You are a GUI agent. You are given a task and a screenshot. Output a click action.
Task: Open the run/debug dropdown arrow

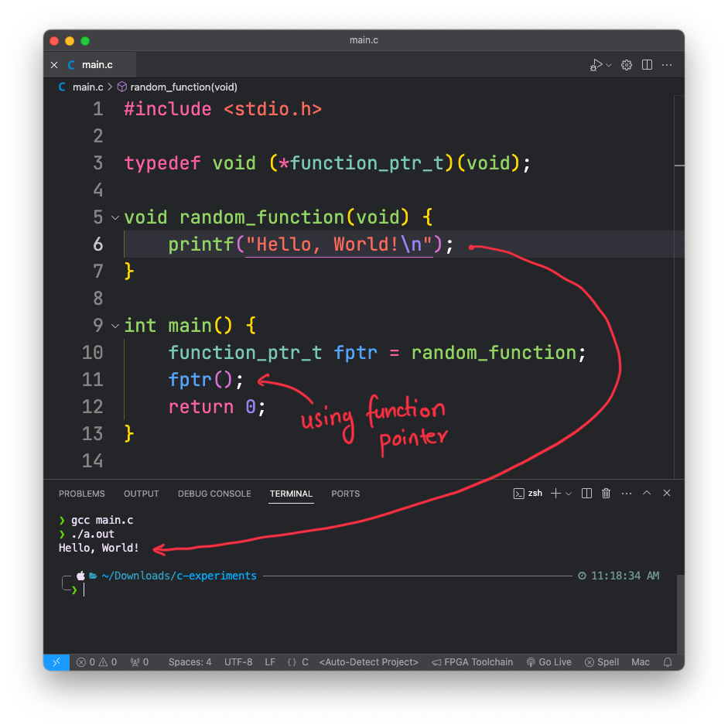(609, 65)
